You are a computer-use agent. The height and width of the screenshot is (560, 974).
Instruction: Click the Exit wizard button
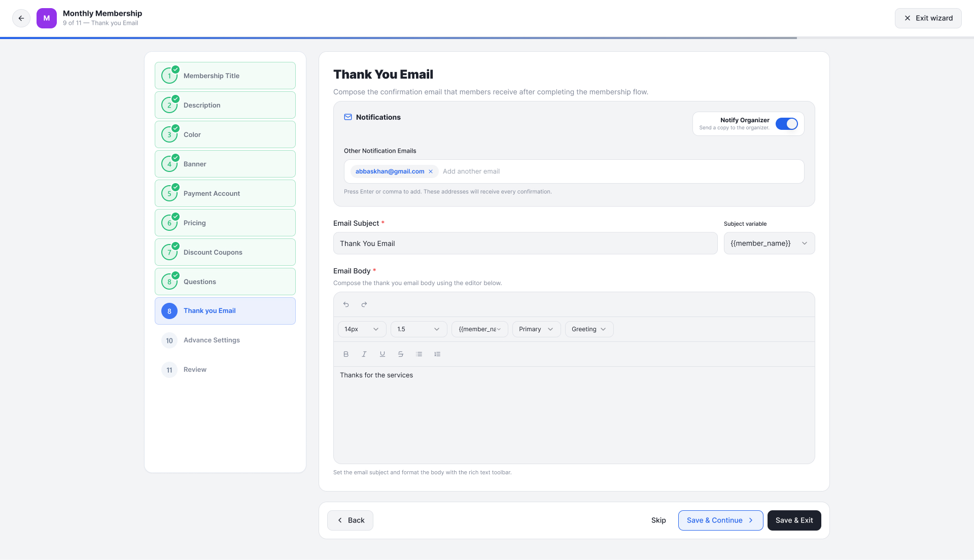point(928,18)
